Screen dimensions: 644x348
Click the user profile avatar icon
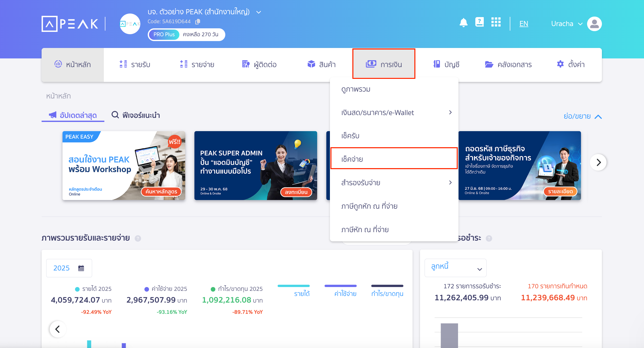tap(594, 24)
